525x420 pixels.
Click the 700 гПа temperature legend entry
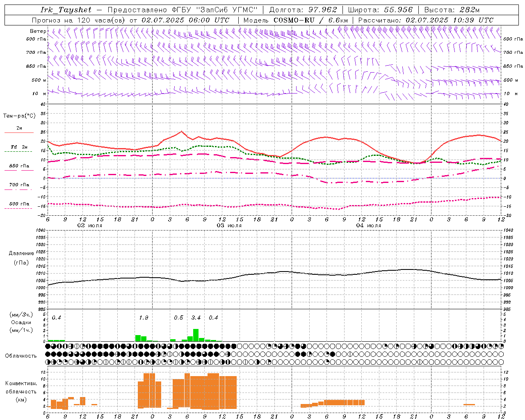19,185
